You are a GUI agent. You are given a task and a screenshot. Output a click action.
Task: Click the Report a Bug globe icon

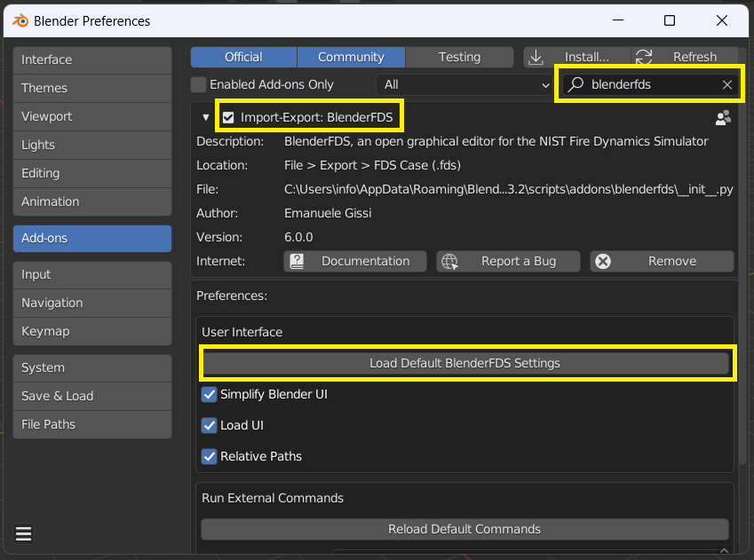449,261
